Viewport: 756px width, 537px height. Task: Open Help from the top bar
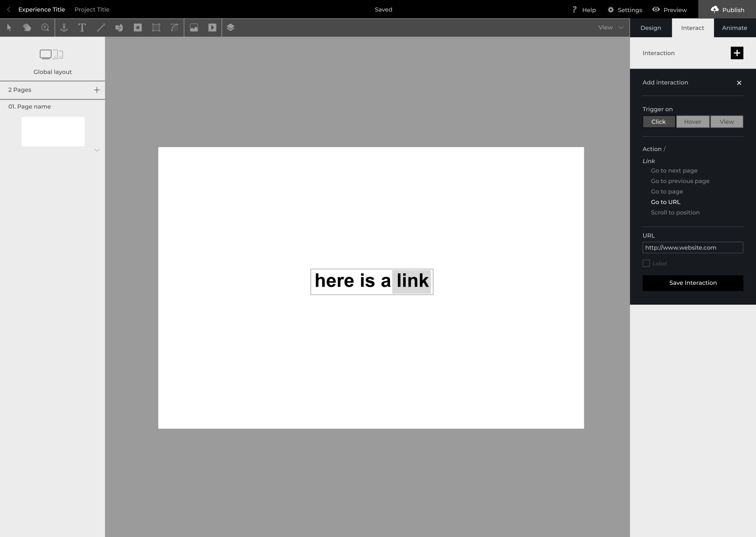click(584, 10)
